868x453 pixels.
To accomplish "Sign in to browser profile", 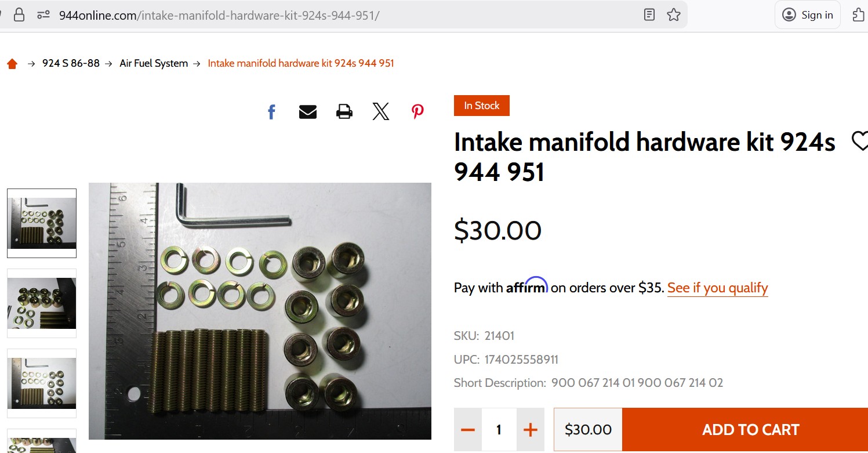I will (x=808, y=15).
